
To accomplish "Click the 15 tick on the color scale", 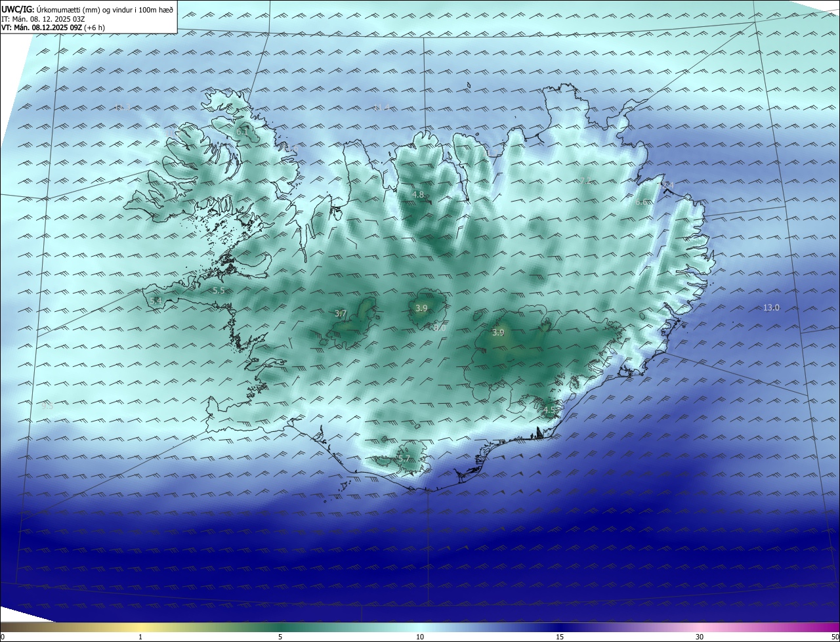I will (x=560, y=637).
